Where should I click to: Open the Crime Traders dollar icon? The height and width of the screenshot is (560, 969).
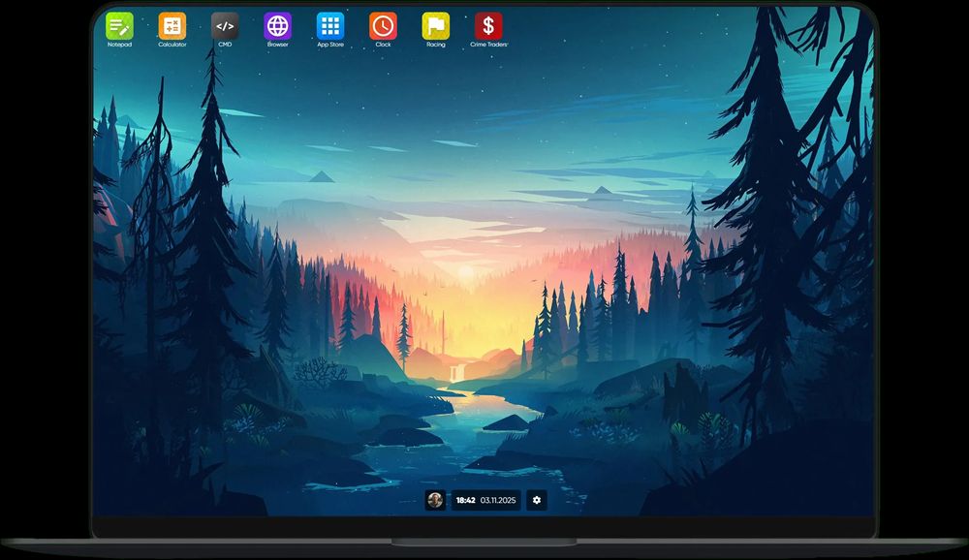488,26
